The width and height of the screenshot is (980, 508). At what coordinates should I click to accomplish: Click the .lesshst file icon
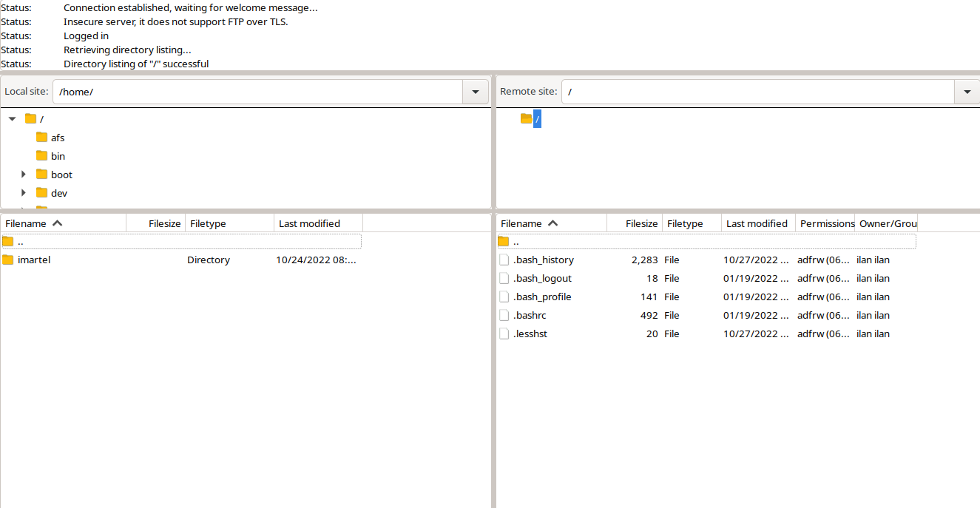pos(504,333)
